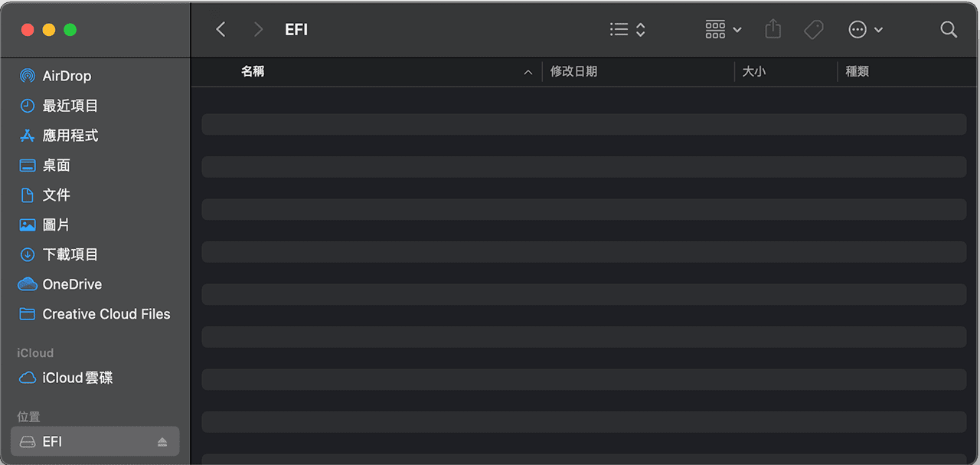The width and height of the screenshot is (980, 465).
Task: Open AirDrop from the sidebar
Action: [67, 76]
